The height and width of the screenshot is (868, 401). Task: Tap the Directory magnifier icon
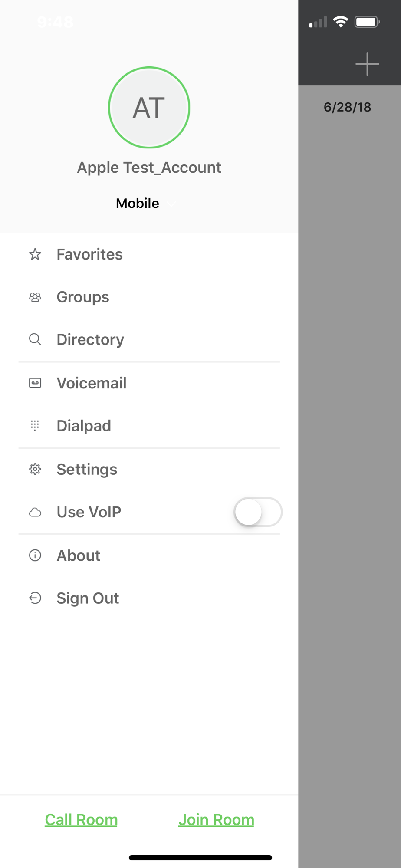pyautogui.click(x=35, y=339)
